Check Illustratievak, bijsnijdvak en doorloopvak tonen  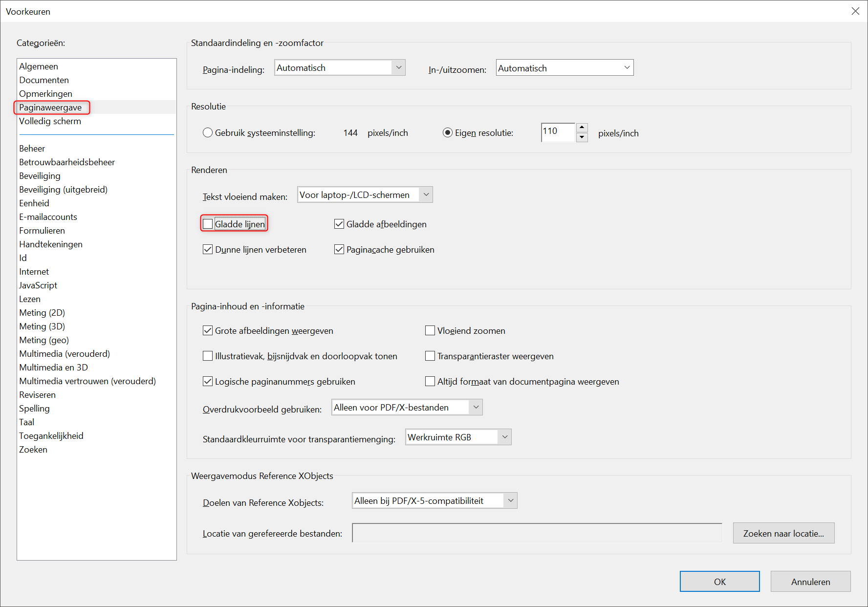coord(208,356)
